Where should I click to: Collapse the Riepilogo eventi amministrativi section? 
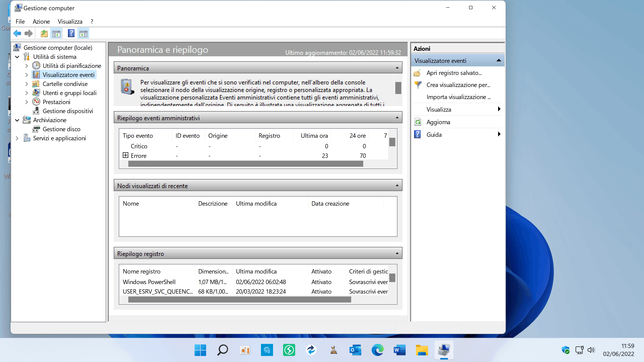[x=397, y=118]
